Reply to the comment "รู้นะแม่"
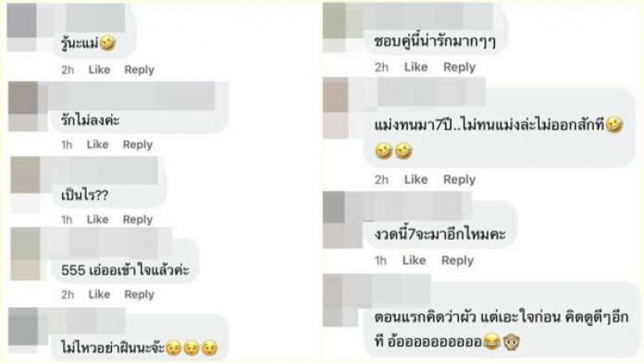This screenshot has width=644, height=363. click(x=139, y=70)
